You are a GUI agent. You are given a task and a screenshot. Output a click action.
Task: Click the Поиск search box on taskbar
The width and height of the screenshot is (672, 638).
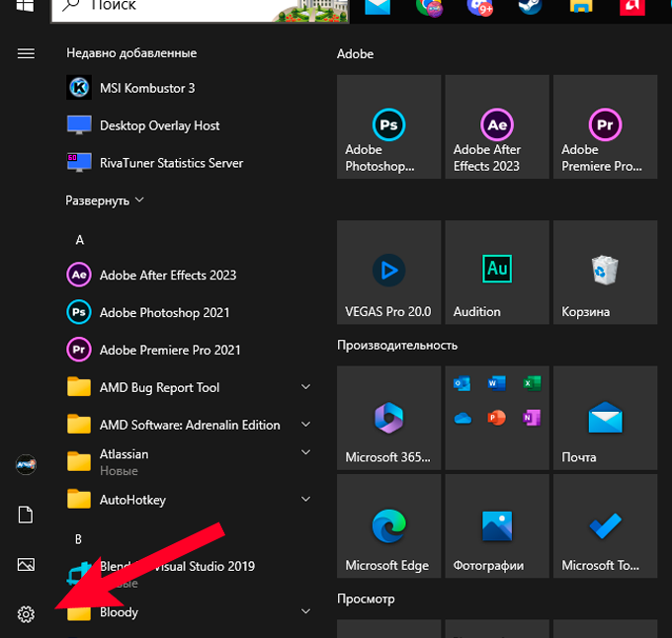tap(200, 9)
